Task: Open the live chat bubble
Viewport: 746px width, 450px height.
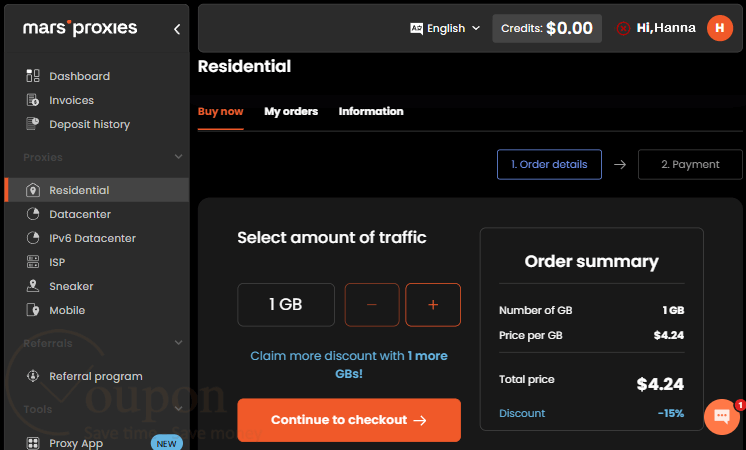Action: pyautogui.click(x=722, y=417)
